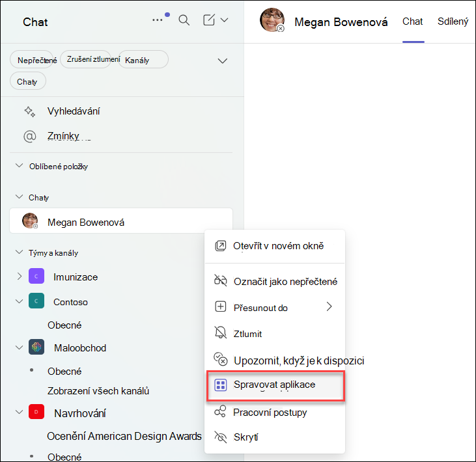This screenshot has height=462, width=476.
Task: Expand the filter row chevron
Action: pos(223,61)
